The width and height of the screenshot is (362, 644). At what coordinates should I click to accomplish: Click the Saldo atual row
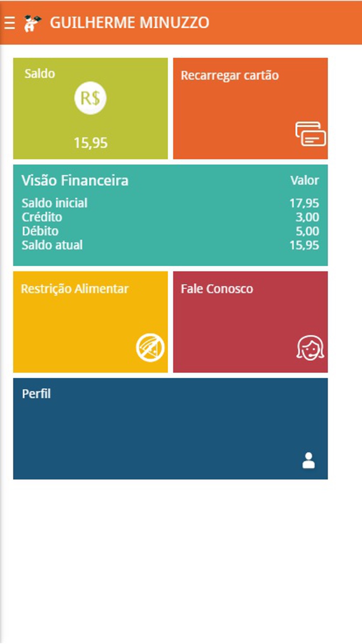170,245
